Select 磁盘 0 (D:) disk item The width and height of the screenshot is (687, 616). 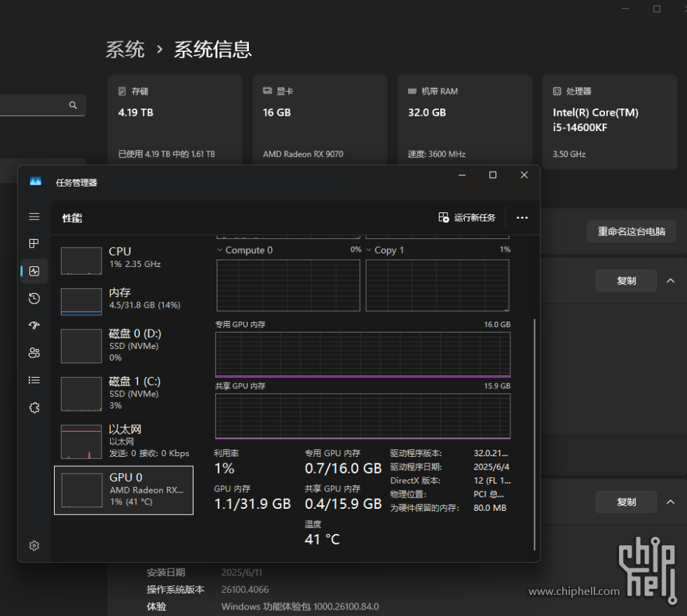coord(123,345)
